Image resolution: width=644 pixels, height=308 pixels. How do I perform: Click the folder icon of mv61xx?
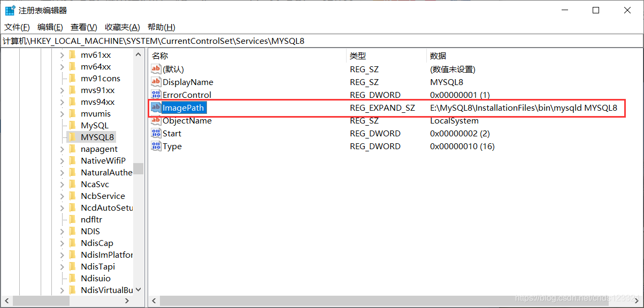[x=73, y=55]
